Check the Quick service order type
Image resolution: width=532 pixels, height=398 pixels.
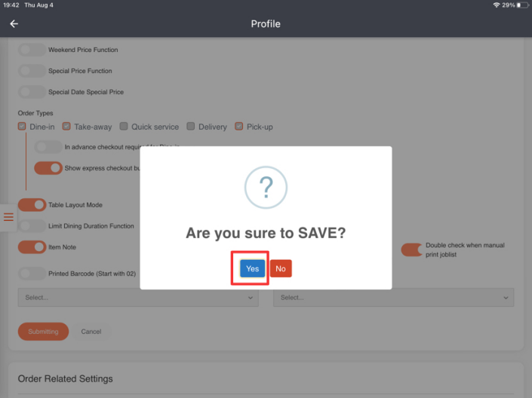click(x=124, y=127)
